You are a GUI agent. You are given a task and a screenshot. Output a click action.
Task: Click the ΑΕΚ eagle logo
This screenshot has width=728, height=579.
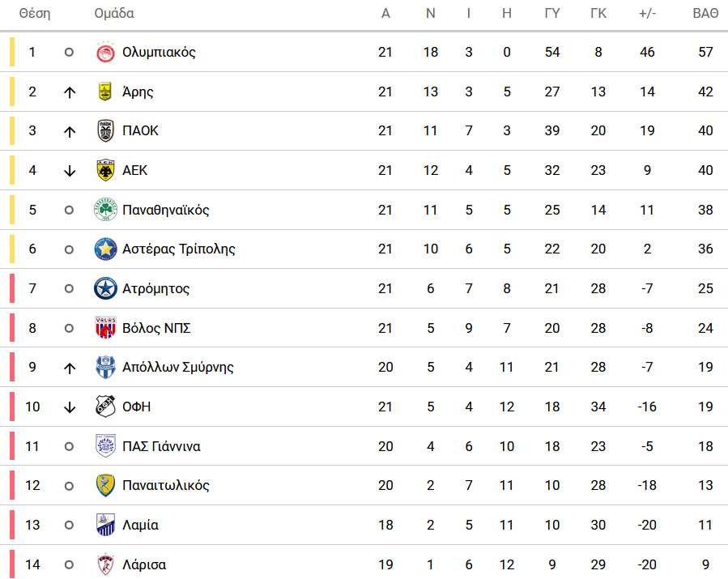pyautogui.click(x=105, y=170)
